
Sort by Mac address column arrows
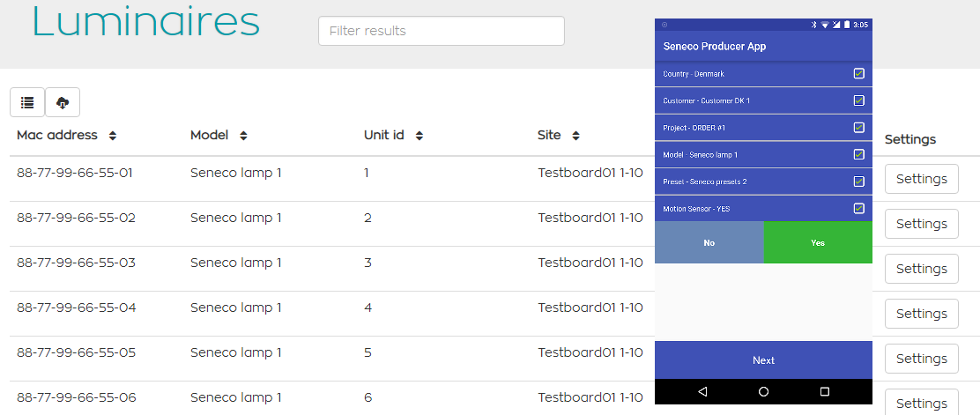point(113,136)
